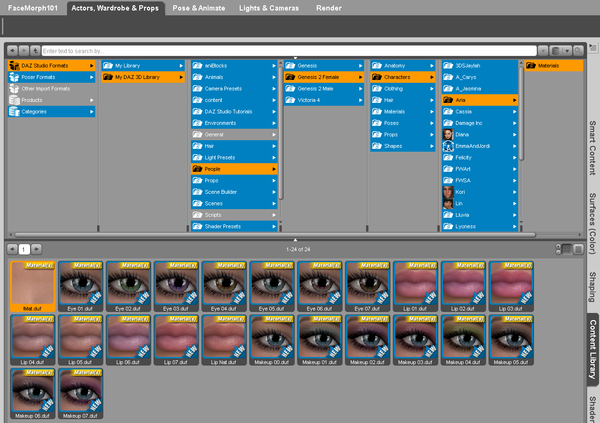Expand the Genesis 2 Male arrow
Viewport: 600px width, 423px height.
[x=360, y=89]
